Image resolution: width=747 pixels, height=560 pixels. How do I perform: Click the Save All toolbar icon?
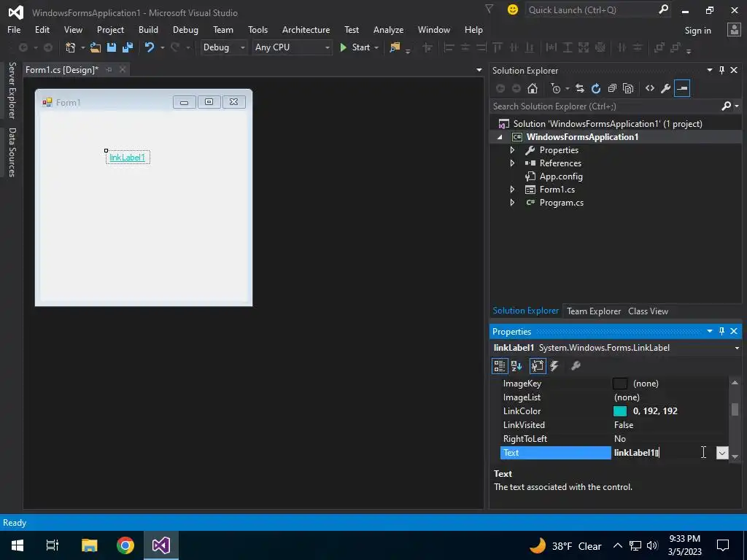tap(127, 47)
